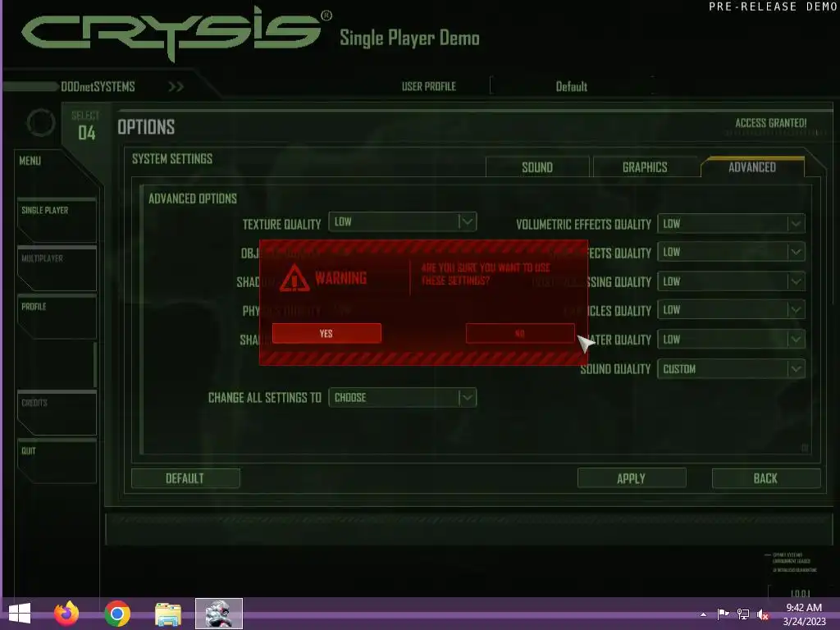840x630 pixels.
Task: Click the Apply button
Action: pos(632,478)
